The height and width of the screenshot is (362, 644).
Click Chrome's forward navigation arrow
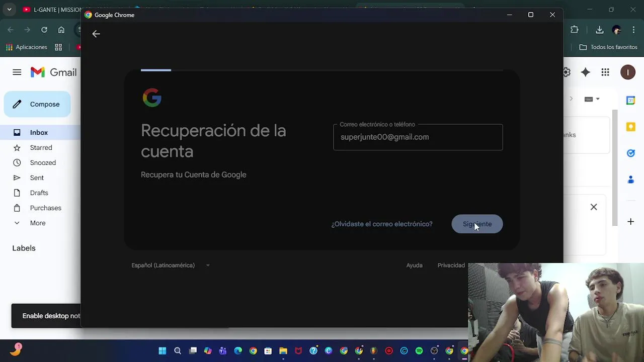coord(27,30)
